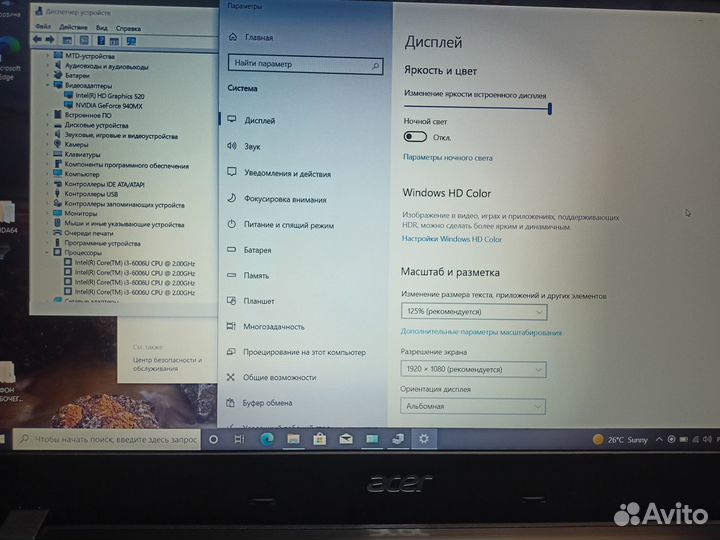The height and width of the screenshot is (540, 720).
Task: Select Intel(R) HD Graphics 520 device
Action: 110,96
